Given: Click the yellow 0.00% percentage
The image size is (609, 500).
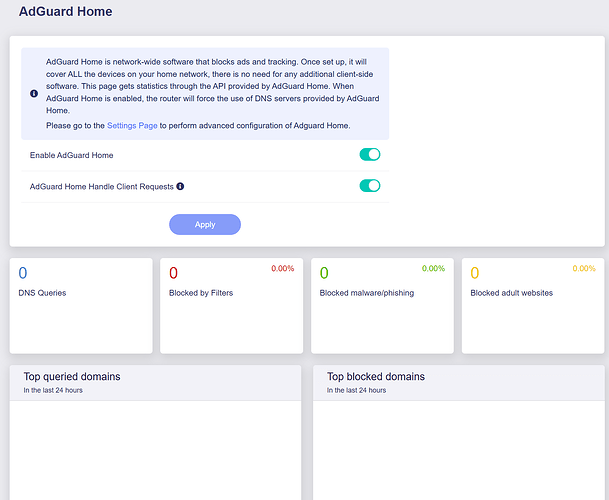Looking at the screenshot, I should [583, 269].
